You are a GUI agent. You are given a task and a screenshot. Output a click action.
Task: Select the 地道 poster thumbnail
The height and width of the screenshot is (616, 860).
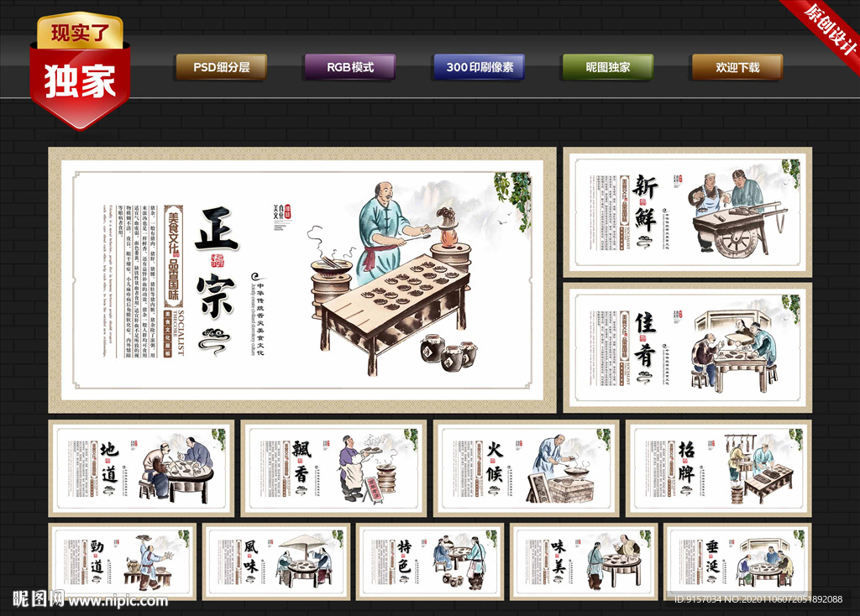141,468
